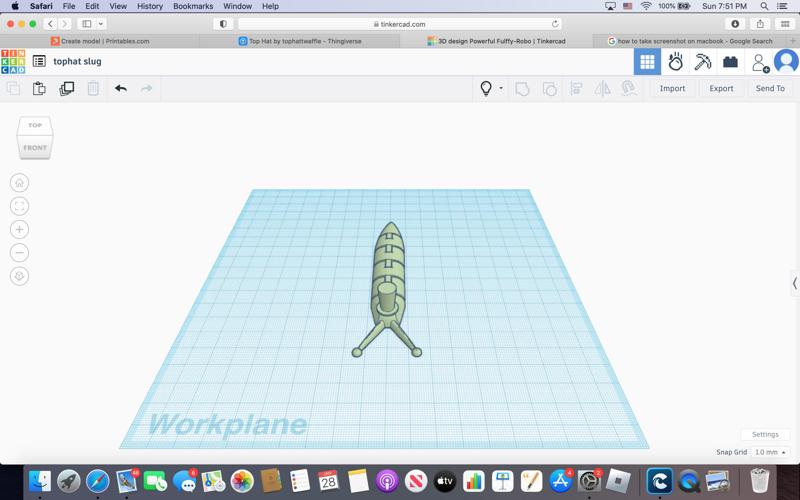Open workplane Settings
This screenshot has width=800, height=500.
(765, 434)
